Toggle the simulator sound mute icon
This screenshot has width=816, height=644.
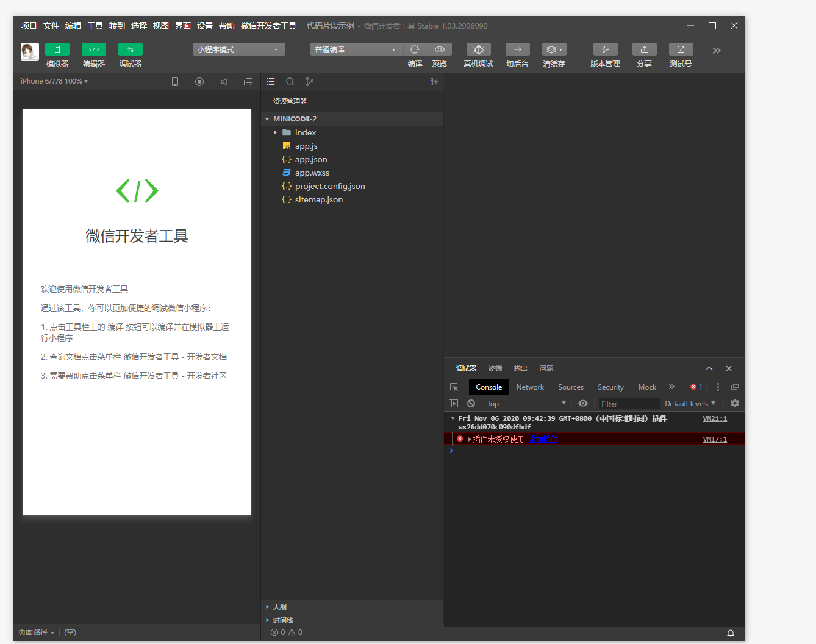[224, 82]
